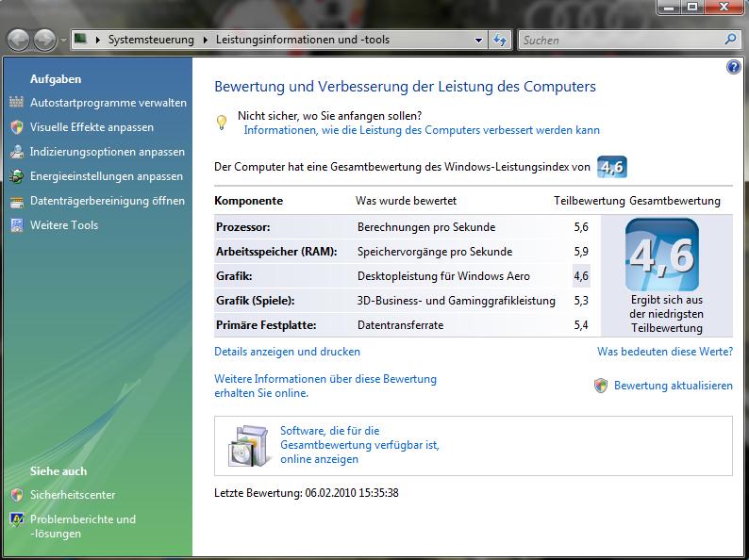
Task: Open Indizierungsoptionen anpassen
Action: (107, 152)
